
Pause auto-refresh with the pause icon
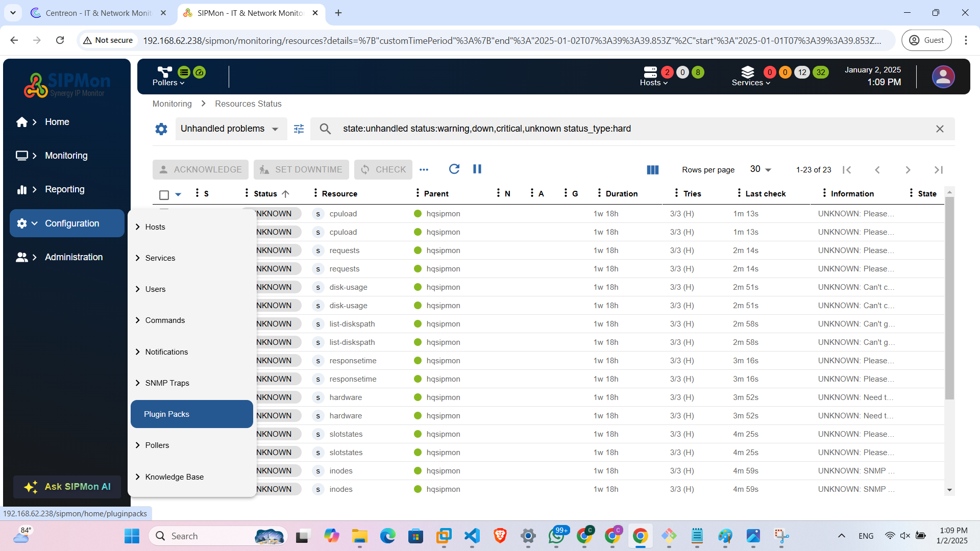pos(477,169)
